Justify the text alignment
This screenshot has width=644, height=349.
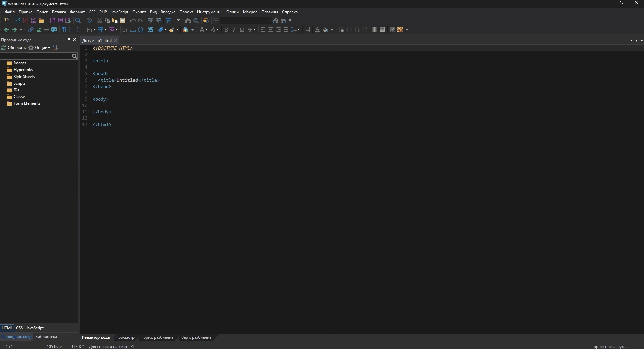tap(286, 30)
